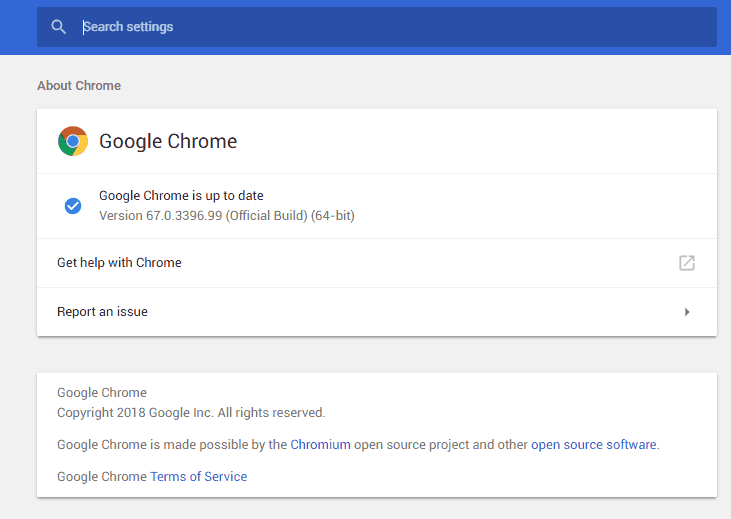Open the external link icon for Chrome help

point(687,263)
